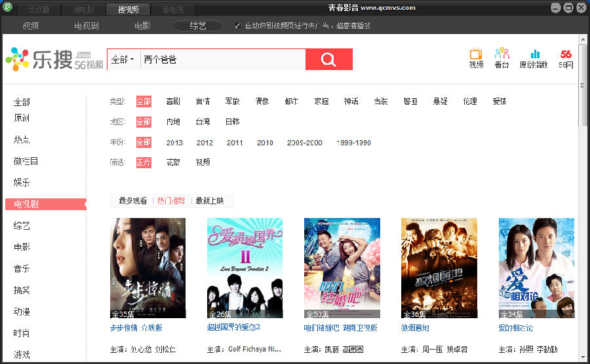Open the 视频 TV icon in header
This screenshot has height=364, width=590.
(x=476, y=58)
